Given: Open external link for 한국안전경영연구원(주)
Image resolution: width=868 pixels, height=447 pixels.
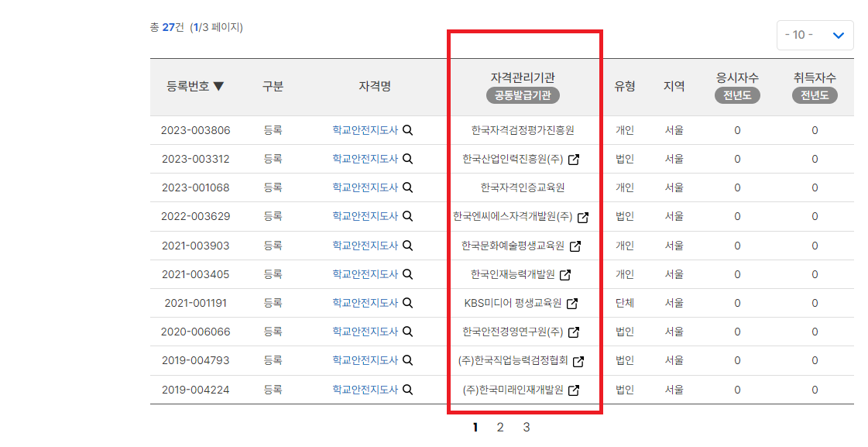Looking at the screenshot, I should [x=575, y=331].
